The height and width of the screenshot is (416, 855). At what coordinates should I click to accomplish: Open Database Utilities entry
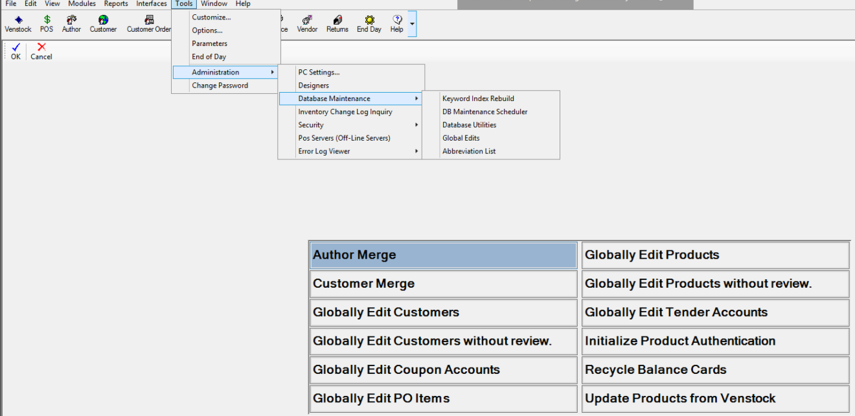point(491,125)
